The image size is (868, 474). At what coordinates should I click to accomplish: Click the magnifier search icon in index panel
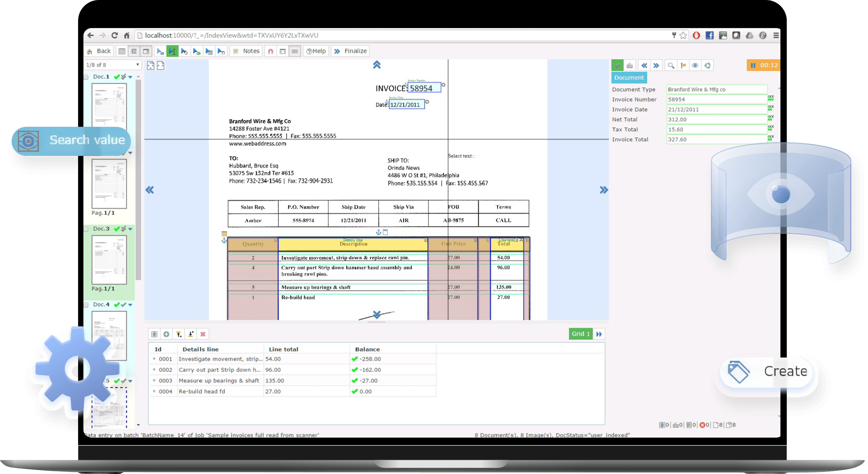[x=671, y=66]
